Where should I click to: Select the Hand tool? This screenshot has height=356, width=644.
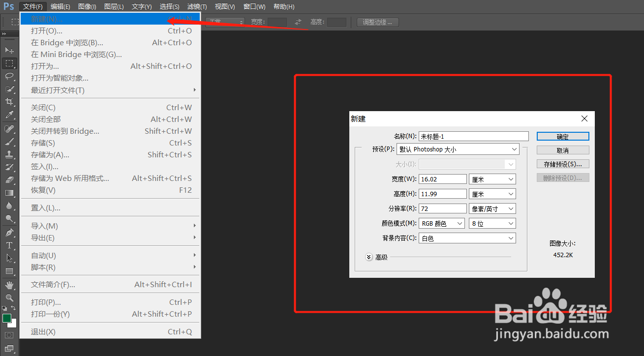point(10,284)
